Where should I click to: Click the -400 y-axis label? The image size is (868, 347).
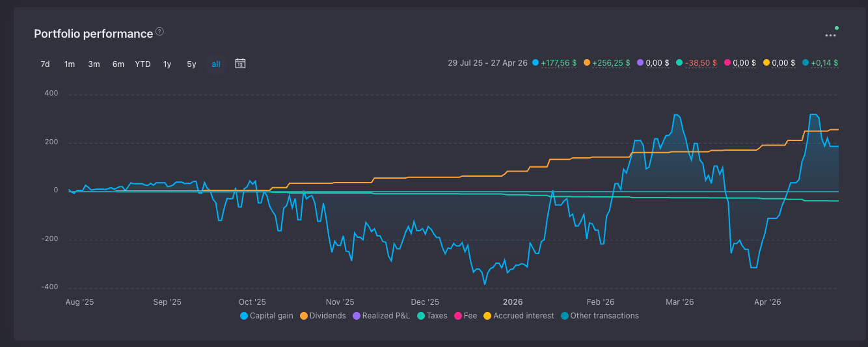(50, 287)
